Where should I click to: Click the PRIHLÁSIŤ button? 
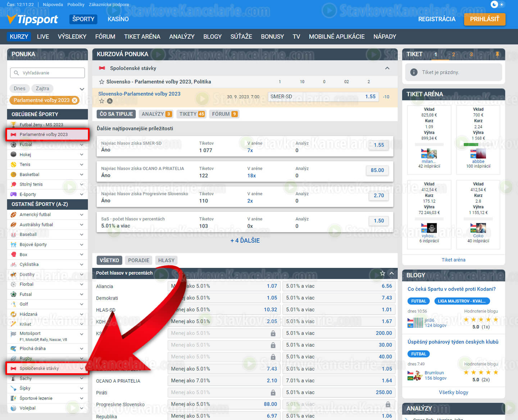pyautogui.click(x=485, y=19)
